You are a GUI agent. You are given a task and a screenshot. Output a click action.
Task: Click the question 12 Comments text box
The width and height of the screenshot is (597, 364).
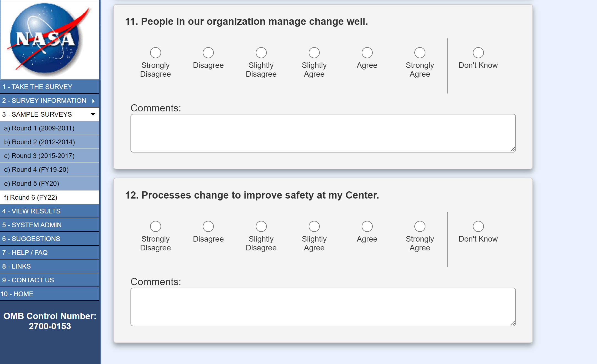pyautogui.click(x=323, y=307)
